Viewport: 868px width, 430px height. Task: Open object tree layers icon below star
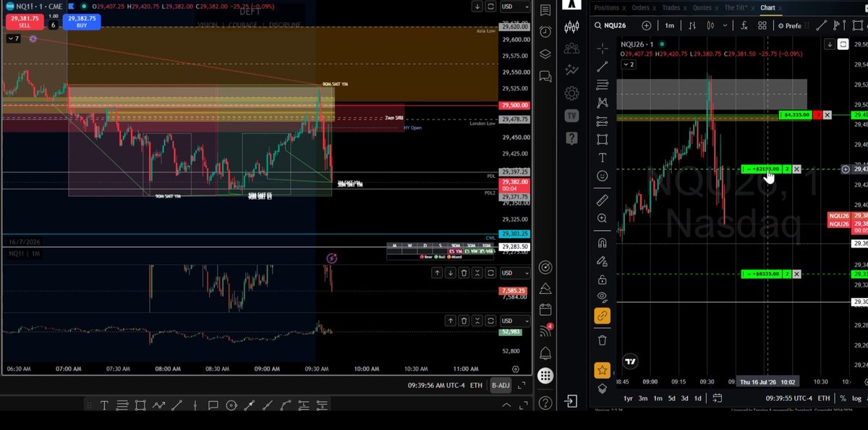tap(603, 389)
